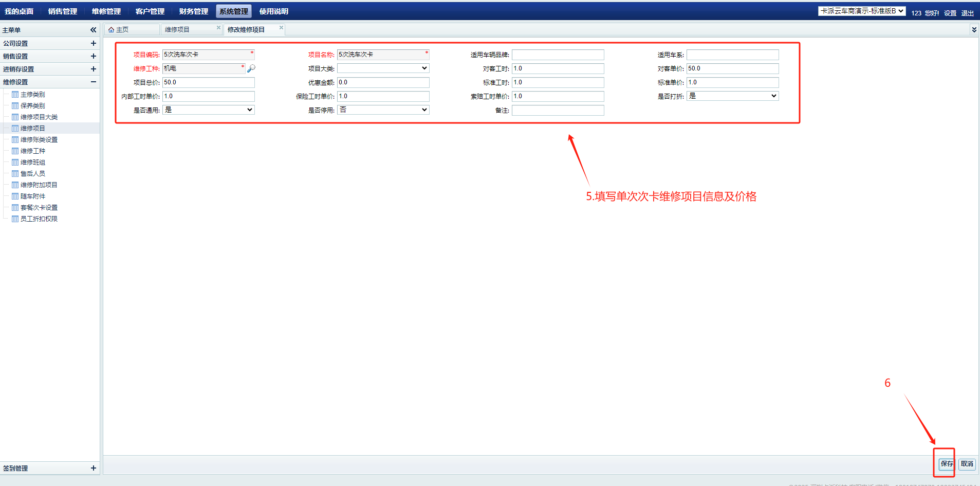The height and width of the screenshot is (486, 980).
Task: Click the 备注 input field
Action: (x=558, y=111)
